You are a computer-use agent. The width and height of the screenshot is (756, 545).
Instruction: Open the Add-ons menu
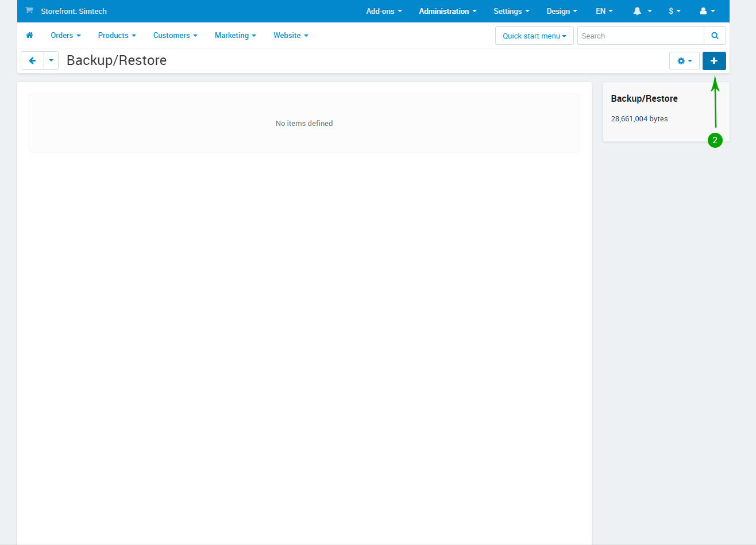pos(384,11)
